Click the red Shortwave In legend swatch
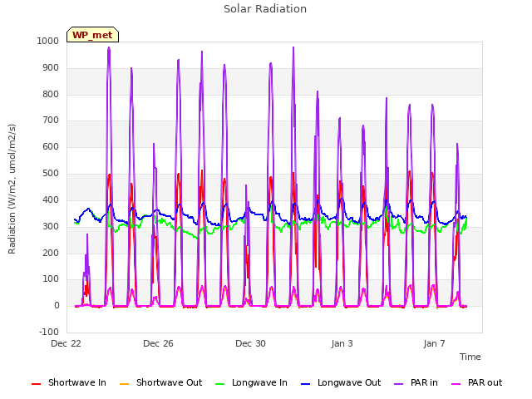This screenshot has width=532, height=399. tap(36, 384)
